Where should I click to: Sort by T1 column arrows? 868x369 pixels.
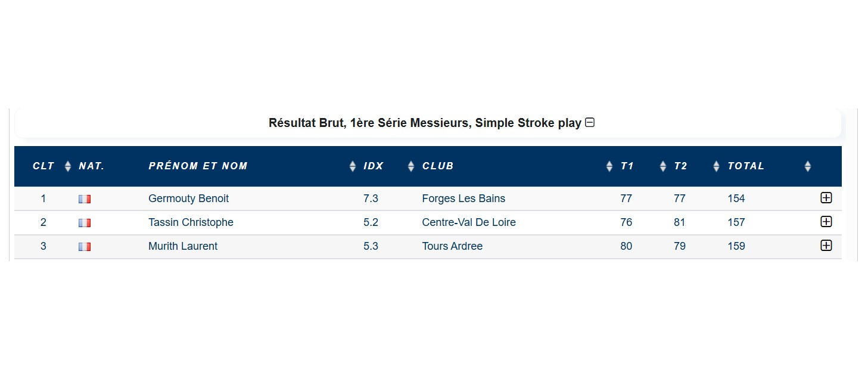662,166
